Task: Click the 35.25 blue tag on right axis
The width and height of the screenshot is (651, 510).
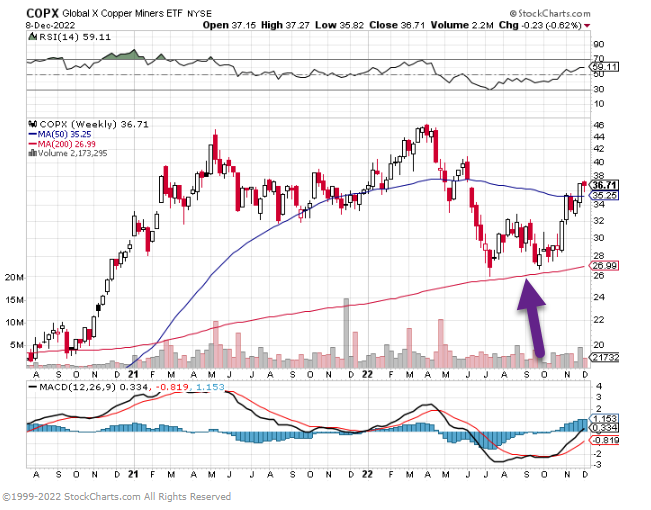Action: pos(604,195)
